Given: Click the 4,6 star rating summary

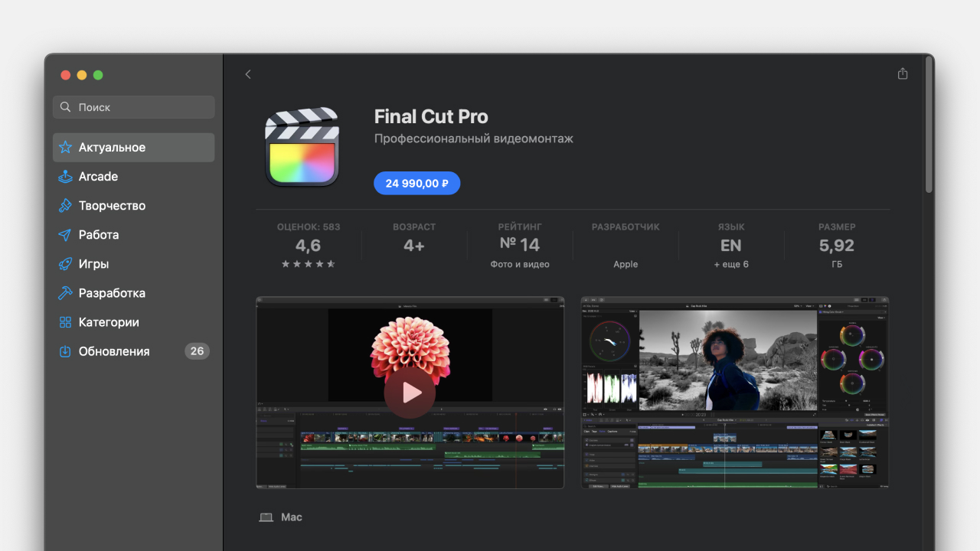Looking at the screenshot, I should pos(309,246).
